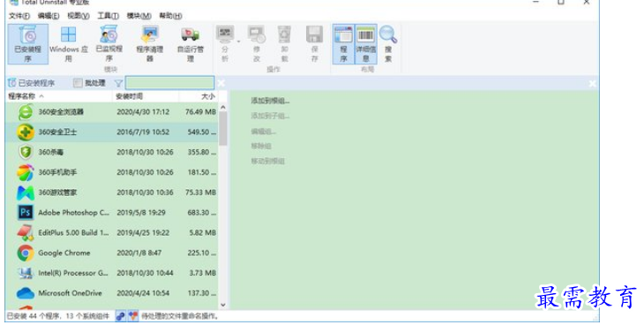Click the size 76.49 MB
Viewport: 644px width, 325px height.
[x=200, y=112]
